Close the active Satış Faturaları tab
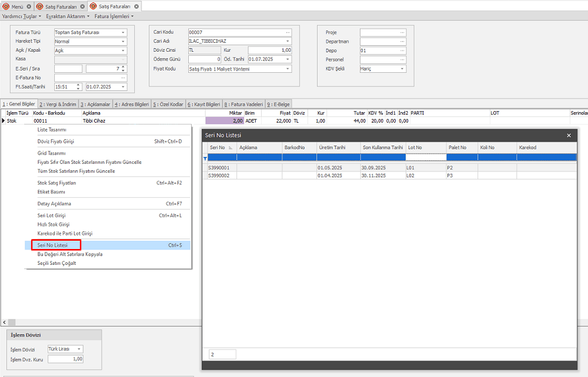This screenshot has height=377, width=588. pos(135,6)
